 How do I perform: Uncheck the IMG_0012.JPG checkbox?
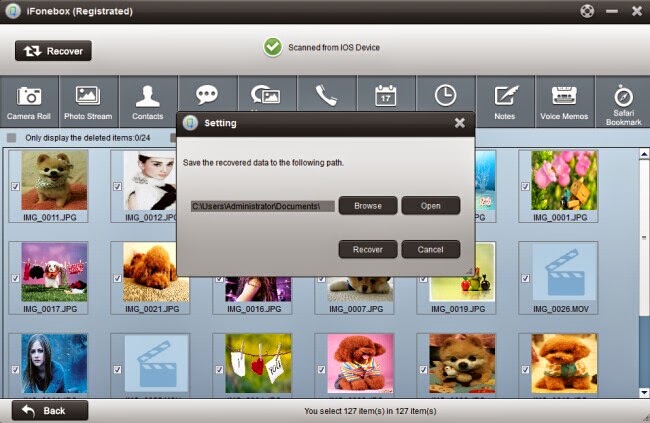coord(117,187)
